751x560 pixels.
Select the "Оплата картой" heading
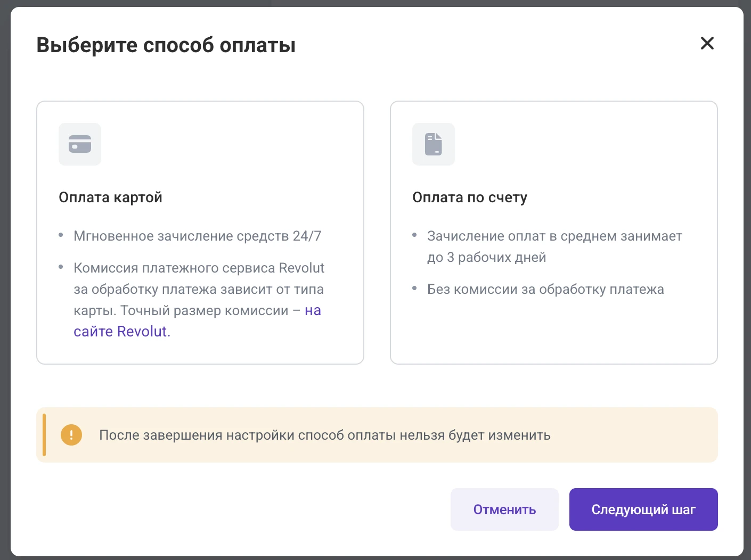(110, 197)
